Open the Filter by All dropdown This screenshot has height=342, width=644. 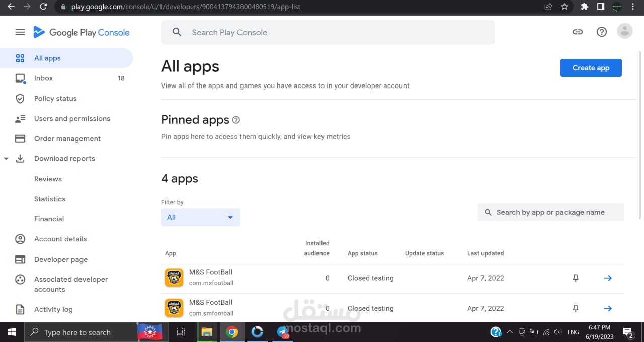201,217
